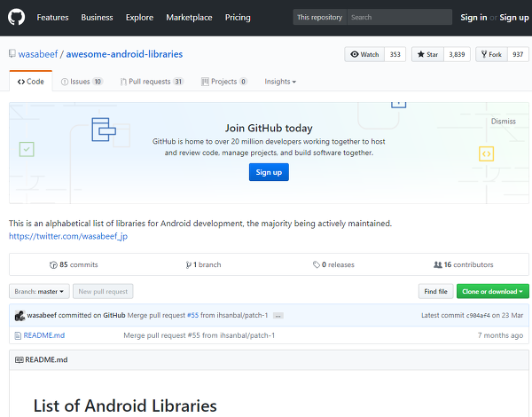Open the Business menu item
Viewport: 532px width, 417px height.
(x=97, y=18)
